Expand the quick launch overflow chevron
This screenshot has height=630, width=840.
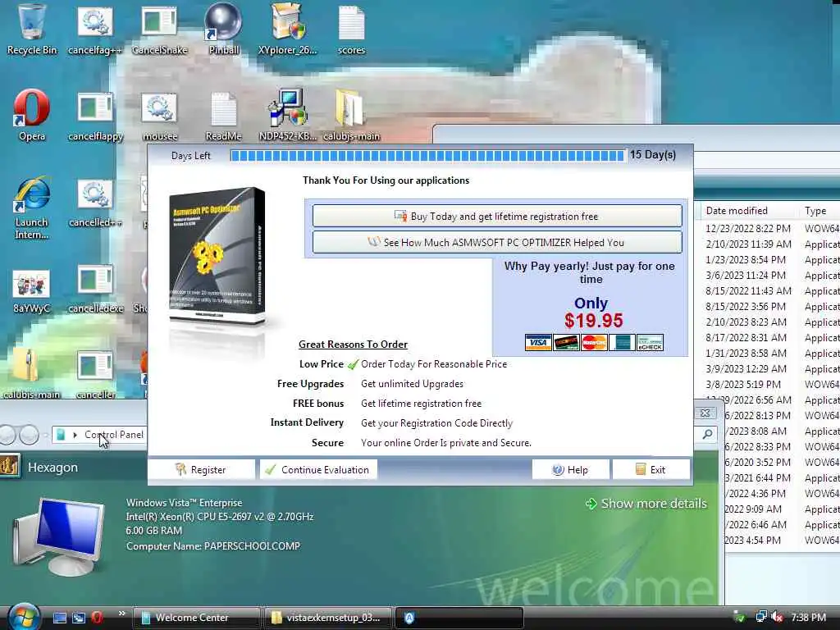click(121, 614)
